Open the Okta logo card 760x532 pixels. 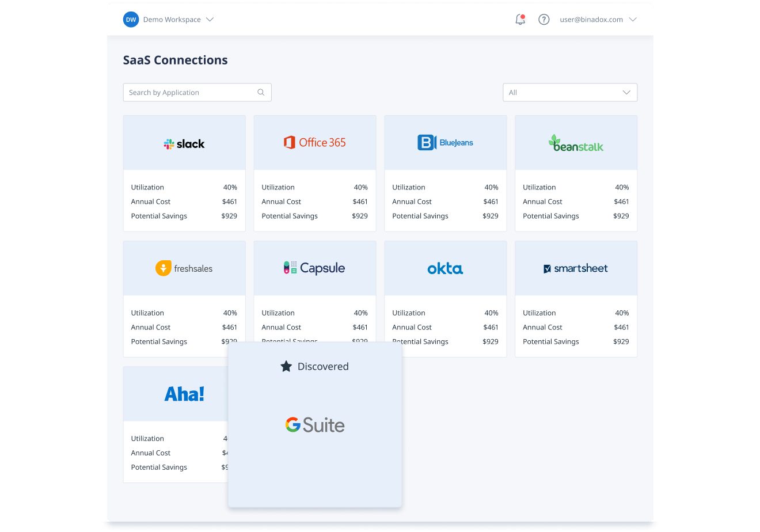coord(446,268)
